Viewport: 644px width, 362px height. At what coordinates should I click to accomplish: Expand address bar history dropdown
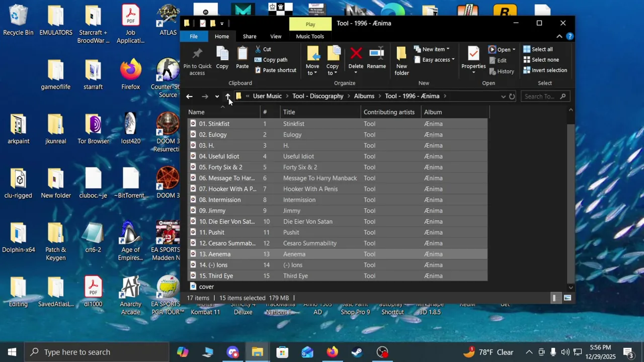[503, 97]
